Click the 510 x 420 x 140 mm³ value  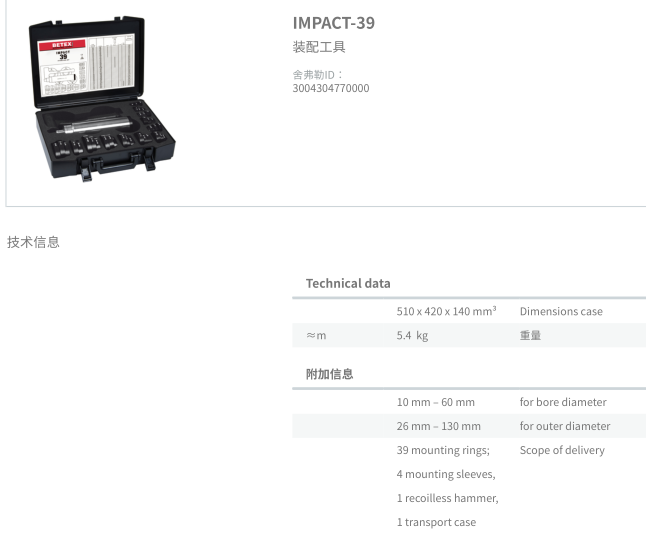click(446, 311)
